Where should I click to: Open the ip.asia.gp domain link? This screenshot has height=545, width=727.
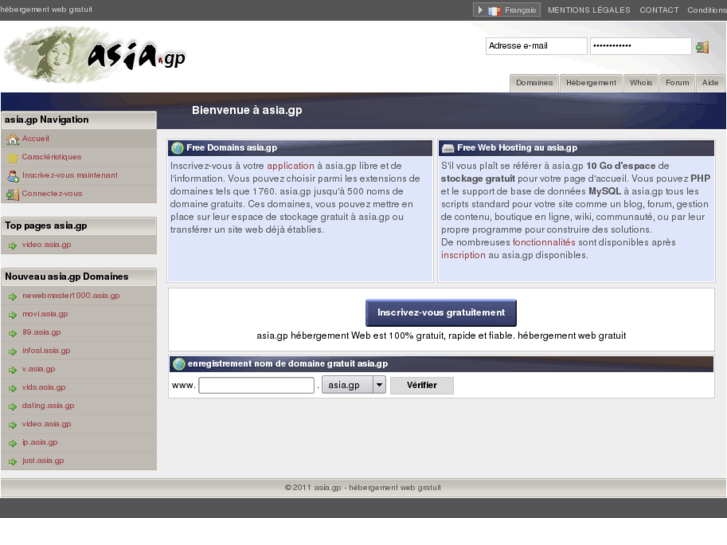click(x=40, y=442)
